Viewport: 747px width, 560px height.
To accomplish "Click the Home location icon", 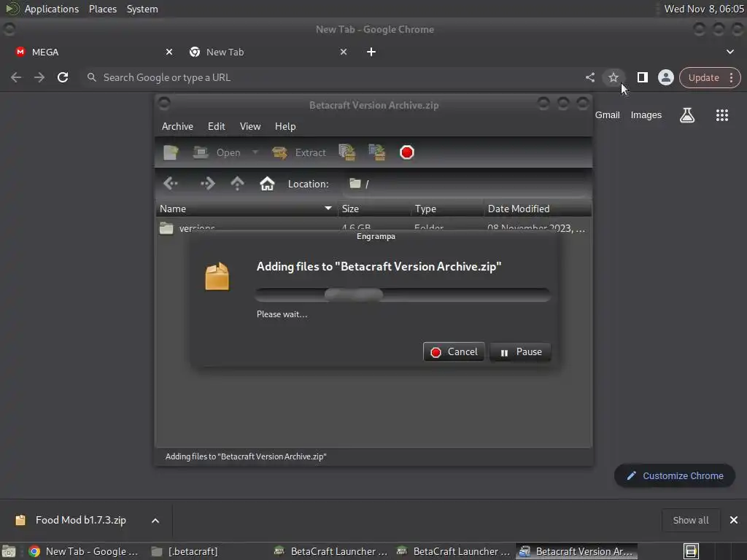I will pos(267,183).
